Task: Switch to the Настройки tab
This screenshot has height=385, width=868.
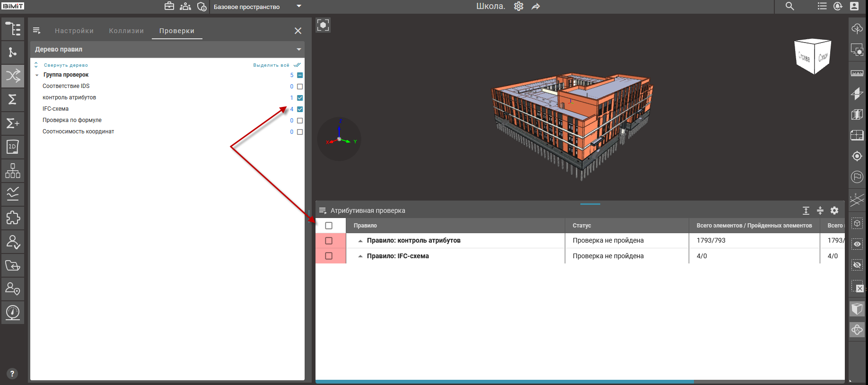Action: point(74,31)
